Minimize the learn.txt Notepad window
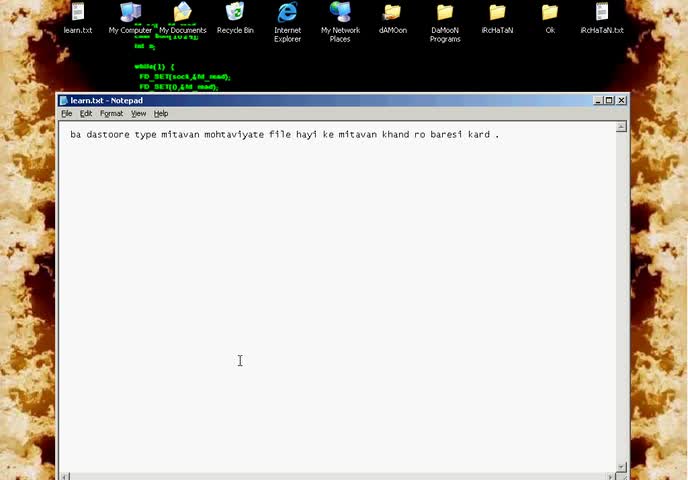688x480 pixels. (x=598, y=100)
